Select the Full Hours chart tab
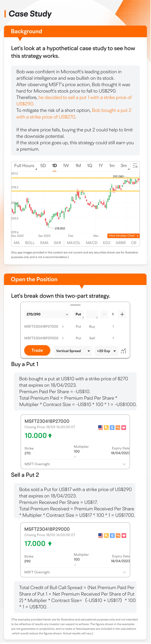The height and width of the screenshot is (644, 151). (24, 166)
